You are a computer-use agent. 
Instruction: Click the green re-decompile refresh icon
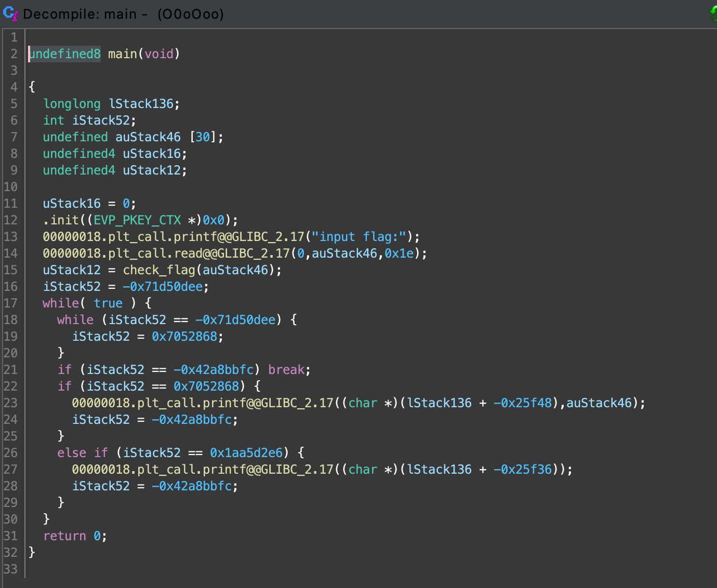click(713, 13)
